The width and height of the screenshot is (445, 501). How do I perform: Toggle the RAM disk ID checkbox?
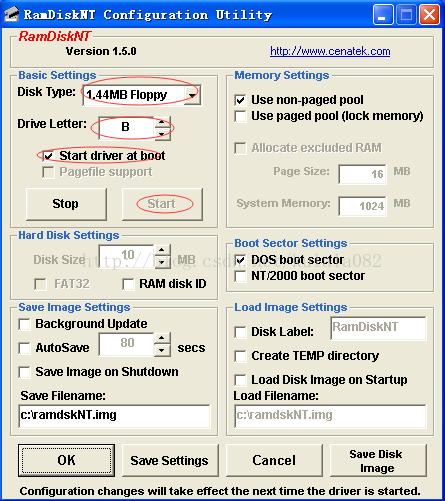pyautogui.click(x=128, y=284)
